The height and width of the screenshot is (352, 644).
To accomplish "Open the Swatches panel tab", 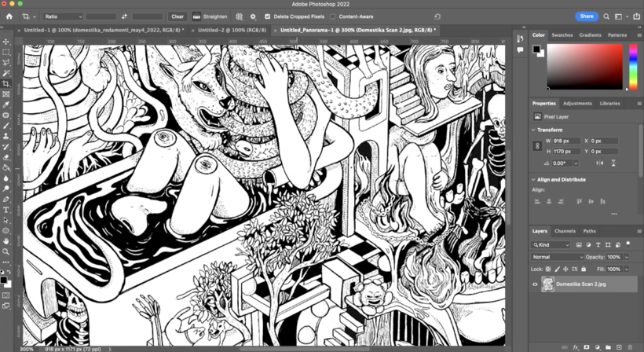I will 562,35.
